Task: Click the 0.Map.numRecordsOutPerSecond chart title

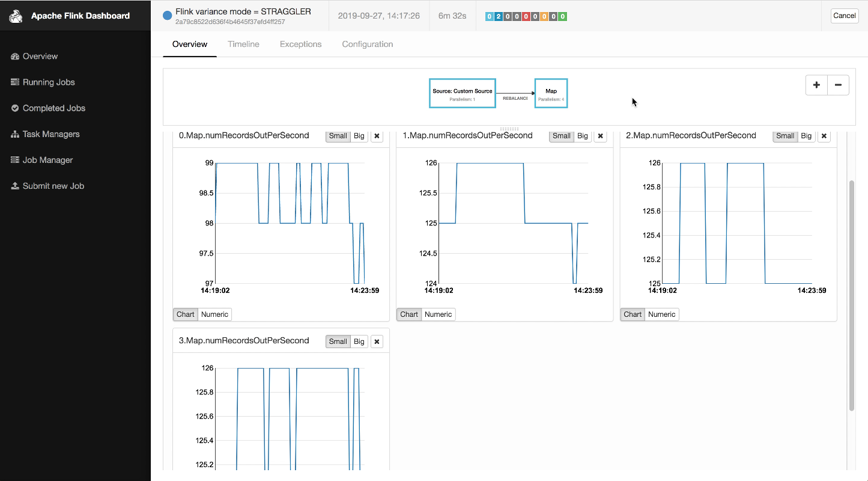Action: pos(244,135)
